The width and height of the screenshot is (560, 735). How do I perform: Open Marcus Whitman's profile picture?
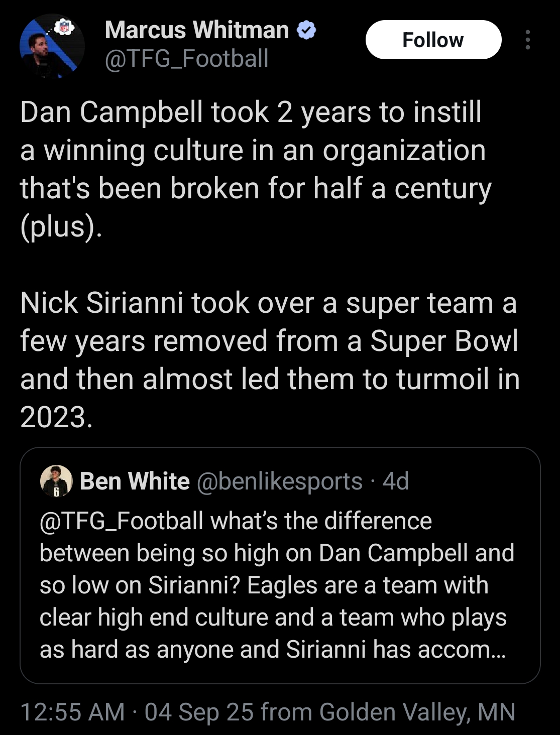tap(52, 46)
